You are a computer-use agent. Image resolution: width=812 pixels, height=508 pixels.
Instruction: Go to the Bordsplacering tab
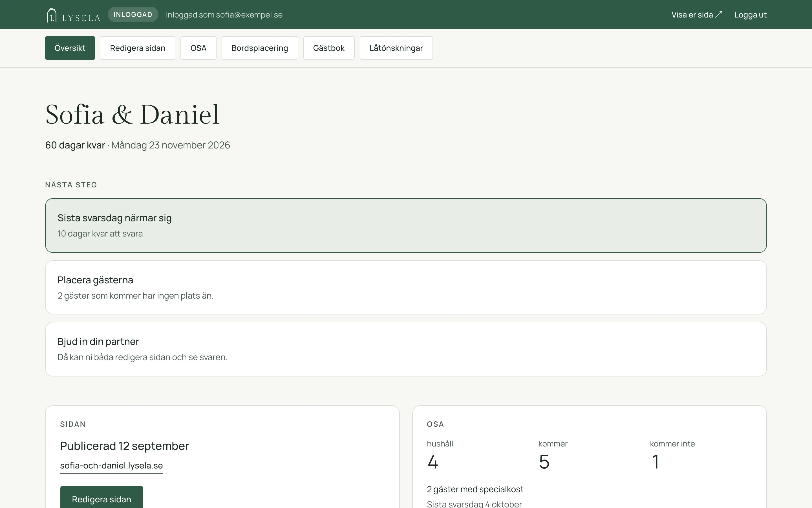(260, 48)
